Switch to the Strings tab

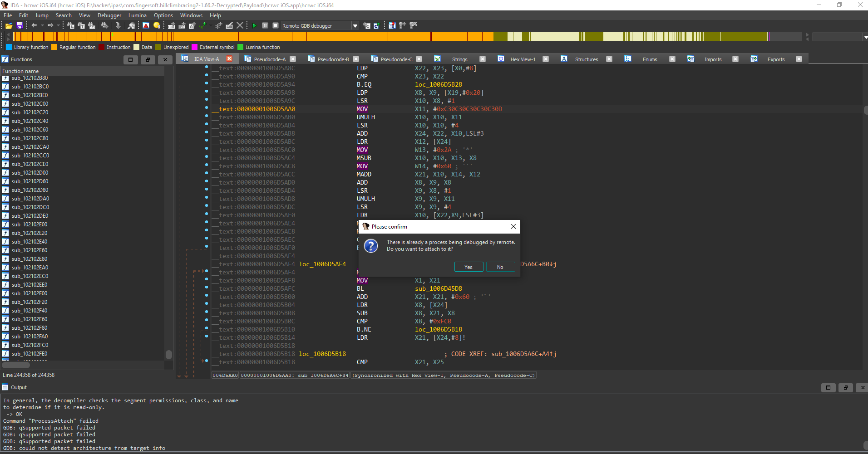(x=459, y=59)
